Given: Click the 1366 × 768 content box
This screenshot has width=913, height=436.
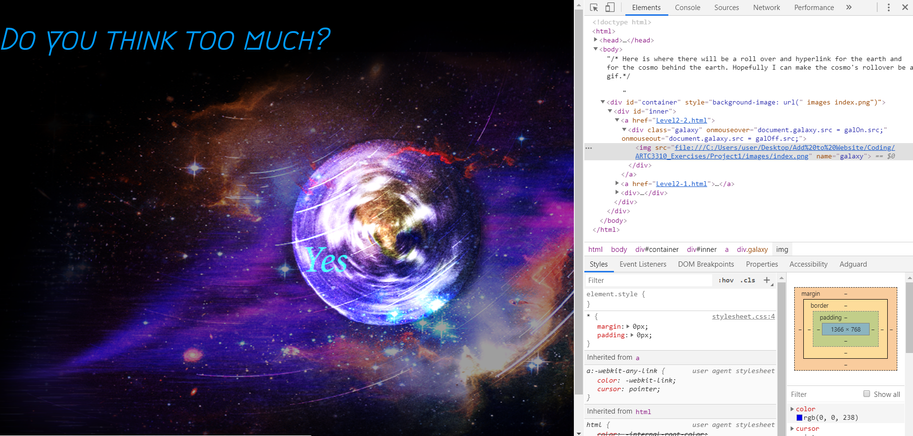Looking at the screenshot, I should click(845, 329).
